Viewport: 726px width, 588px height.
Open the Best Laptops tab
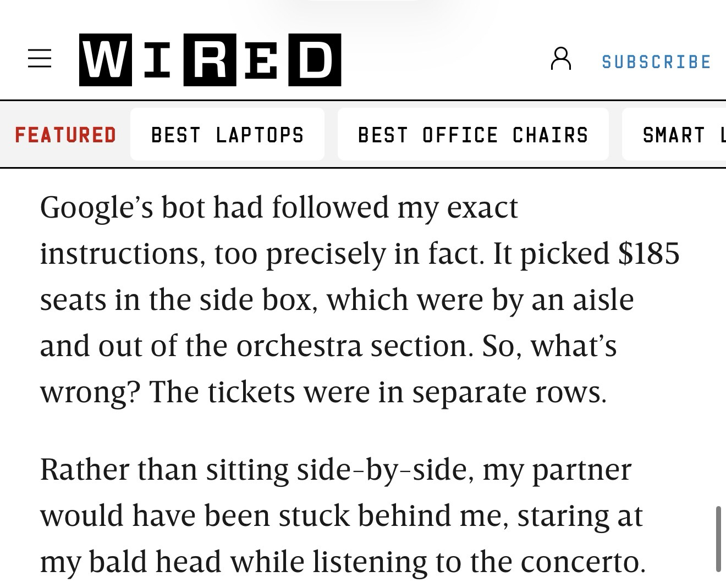click(x=227, y=135)
